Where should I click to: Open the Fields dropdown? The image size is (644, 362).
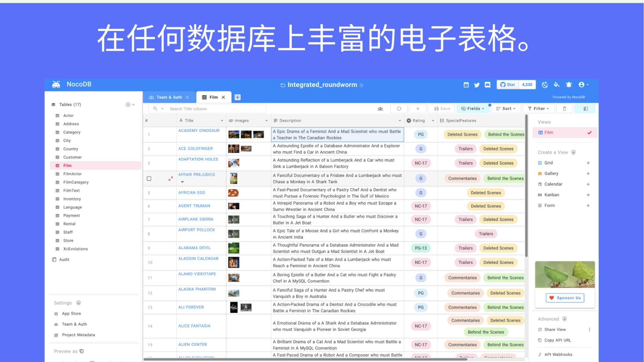coord(473,109)
